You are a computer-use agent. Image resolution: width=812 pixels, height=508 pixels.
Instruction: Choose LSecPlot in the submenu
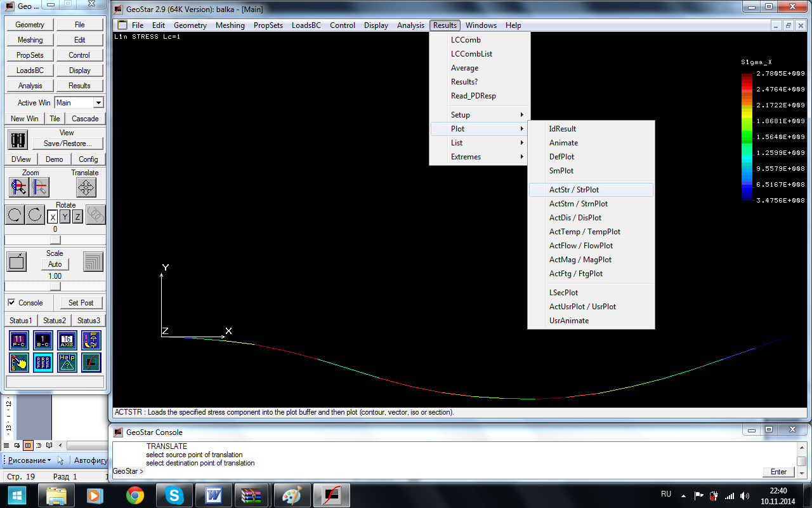pyautogui.click(x=591, y=293)
